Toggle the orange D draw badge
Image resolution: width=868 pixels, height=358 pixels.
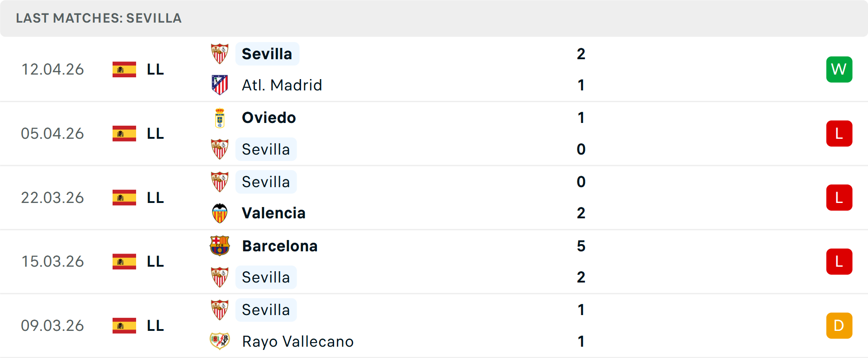(x=839, y=325)
